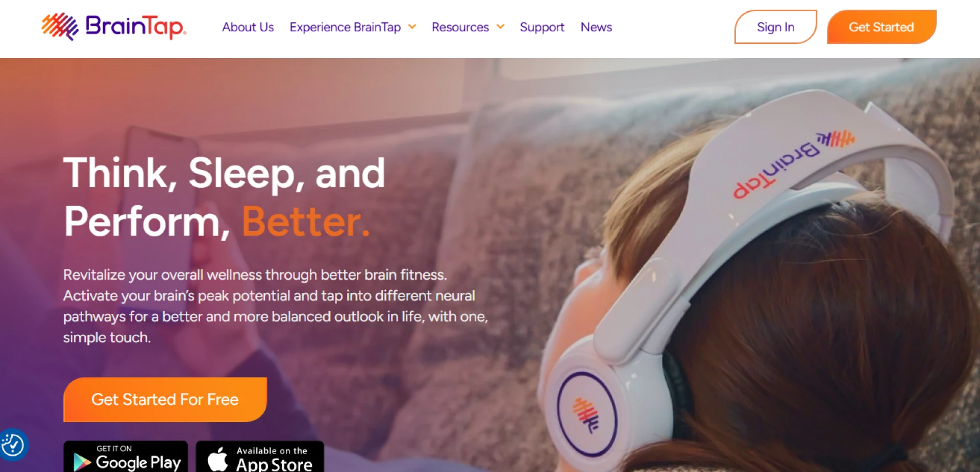Go to the About Us page
Screen dimensions: 980x472
point(248,27)
